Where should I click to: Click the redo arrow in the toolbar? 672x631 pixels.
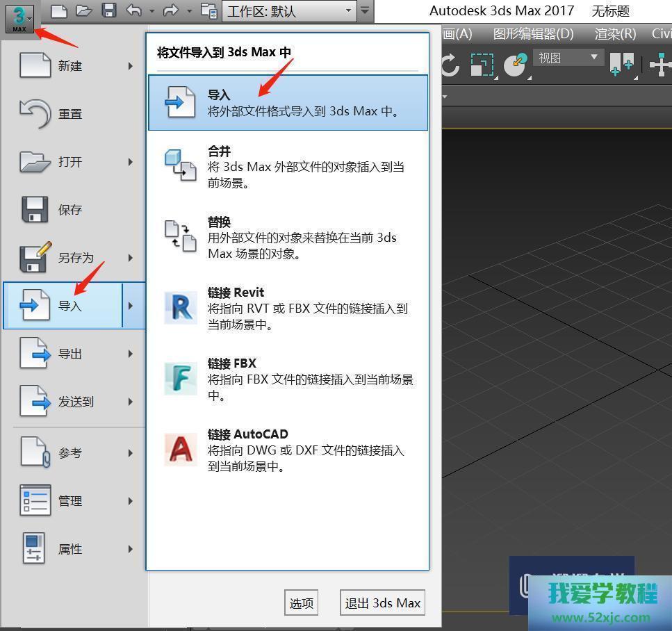point(171,10)
